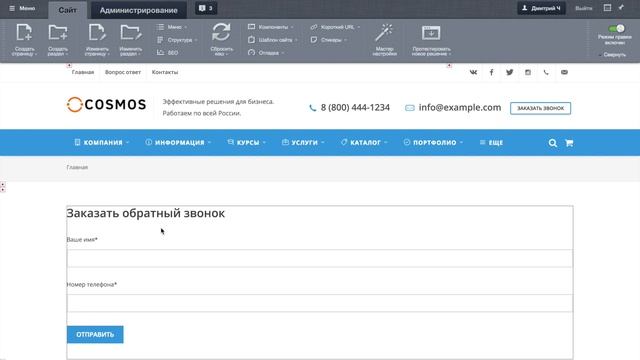This screenshot has height=360, width=640.
Task: Expand the Меню dropdown in toolbar
Action: [x=172, y=27]
